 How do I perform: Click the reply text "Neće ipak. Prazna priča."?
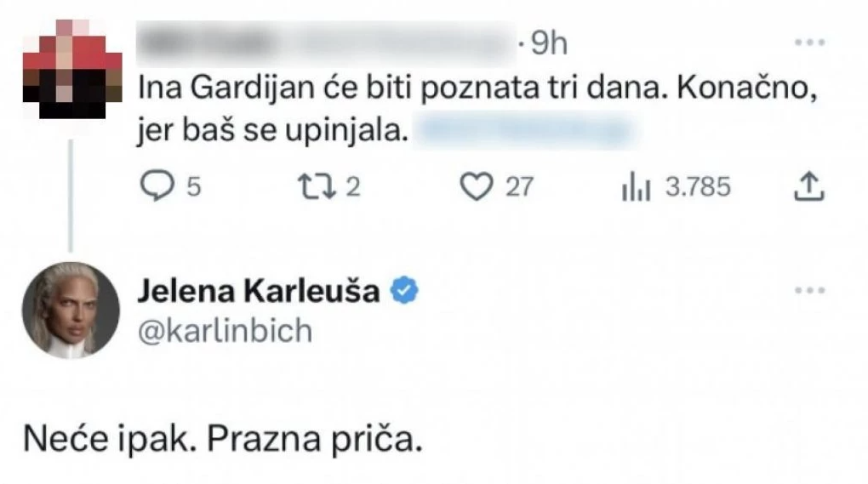(x=223, y=443)
